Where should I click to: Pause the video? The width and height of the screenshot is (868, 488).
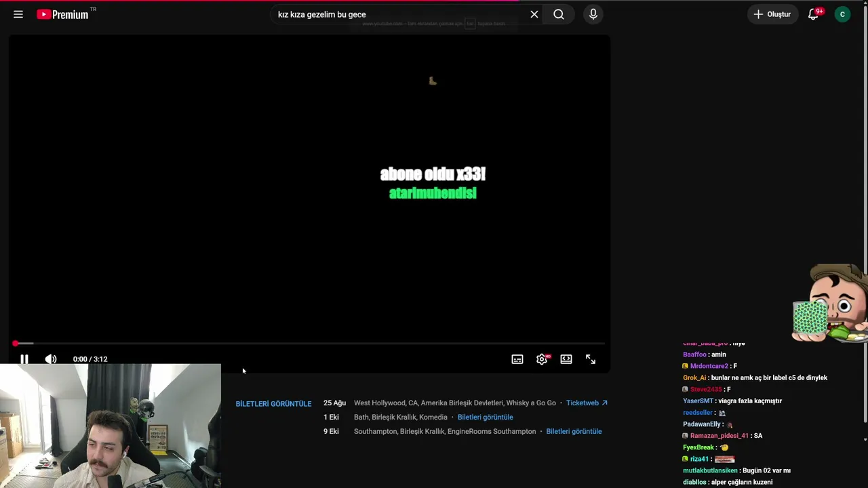(x=24, y=359)
